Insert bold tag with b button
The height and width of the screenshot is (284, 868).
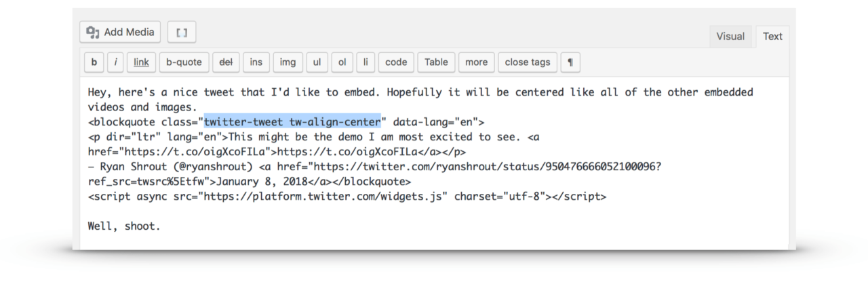coord(94,62)
